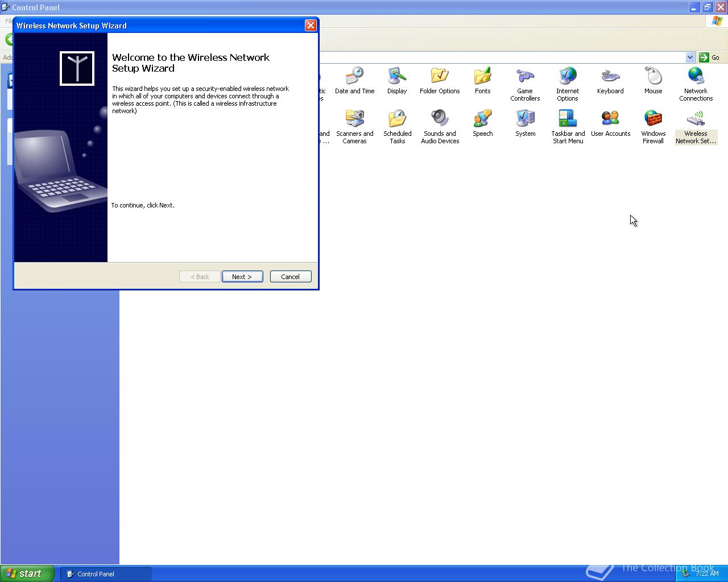Open Folder Options icon
The width and height of the screenshot is (728, 582).
coord(440,80)
